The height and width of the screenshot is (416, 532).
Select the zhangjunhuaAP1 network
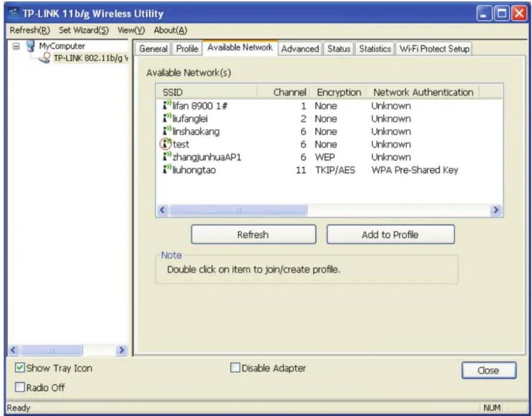pos(329,157)
